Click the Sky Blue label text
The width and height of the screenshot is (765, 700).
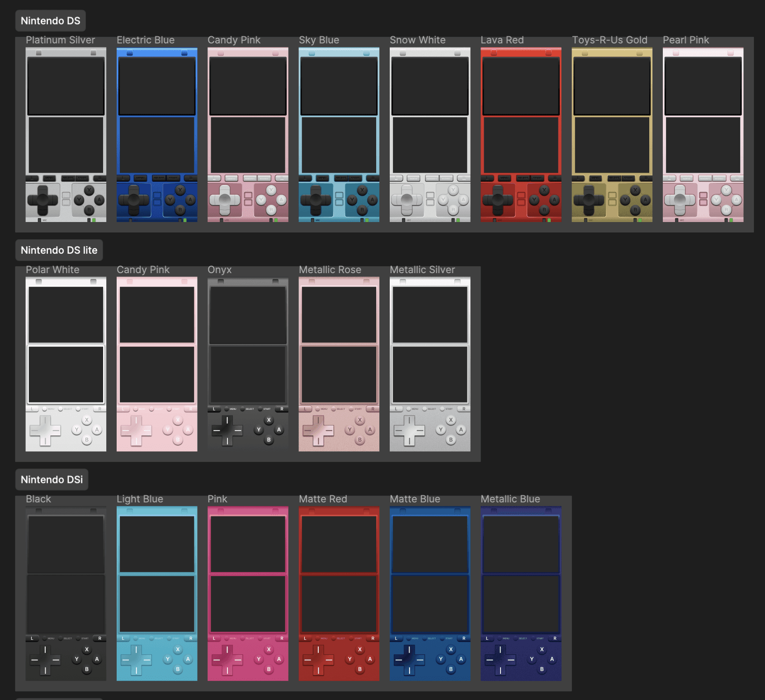[x=319, y=40]
